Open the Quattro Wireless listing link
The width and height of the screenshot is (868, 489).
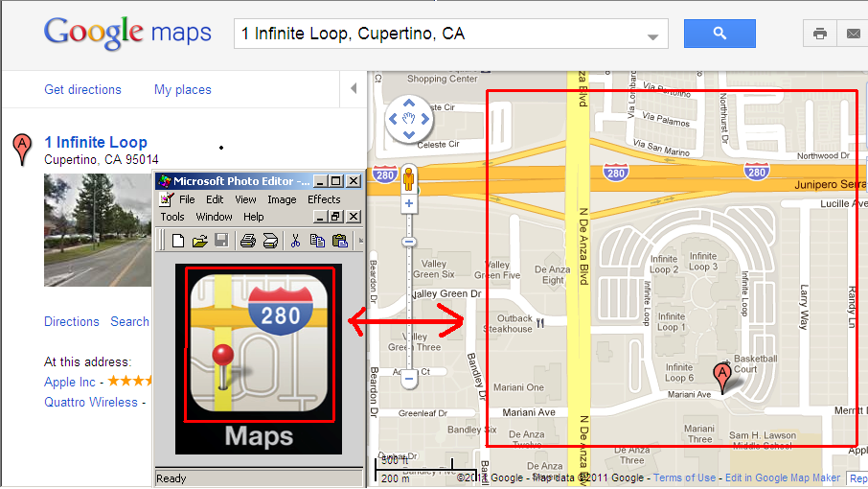pyautogui.click(x=91, y=402)
